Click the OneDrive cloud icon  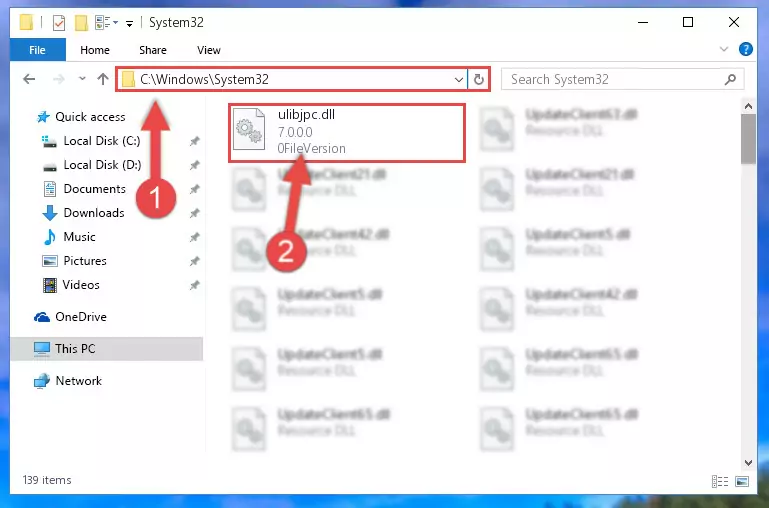click(42, 317)
